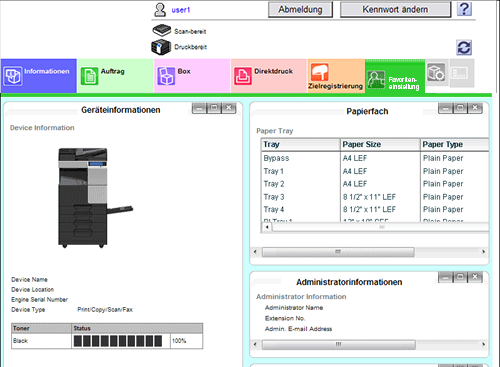Click the printer device image
Screen dimensions: 500x367
(x=95, y=198)
